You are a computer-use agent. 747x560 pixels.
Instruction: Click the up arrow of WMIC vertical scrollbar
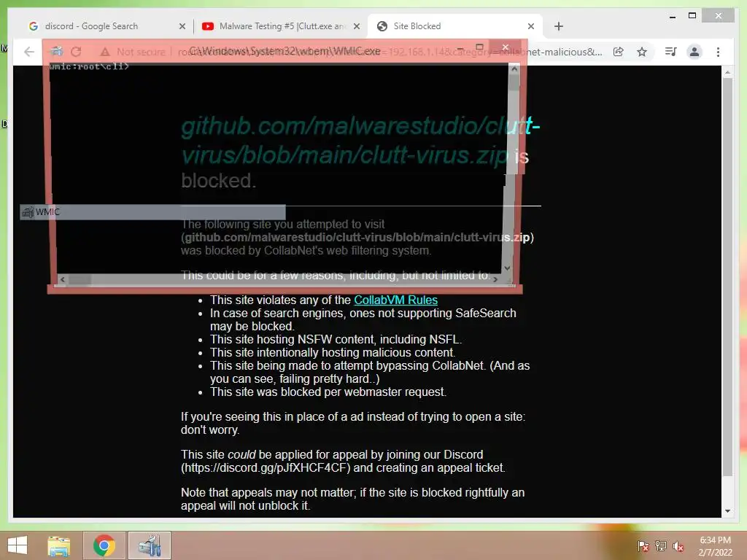pyautogui.click(x=514, y=69)
